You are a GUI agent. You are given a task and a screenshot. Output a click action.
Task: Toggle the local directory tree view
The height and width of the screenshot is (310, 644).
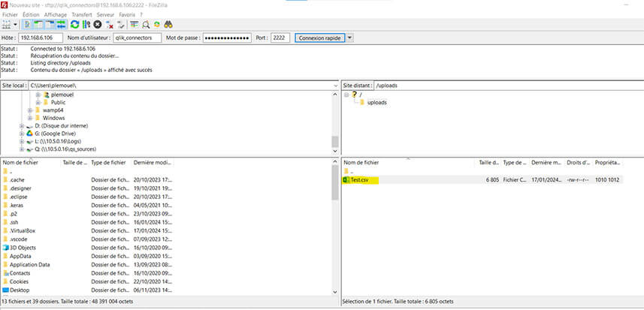38,25
